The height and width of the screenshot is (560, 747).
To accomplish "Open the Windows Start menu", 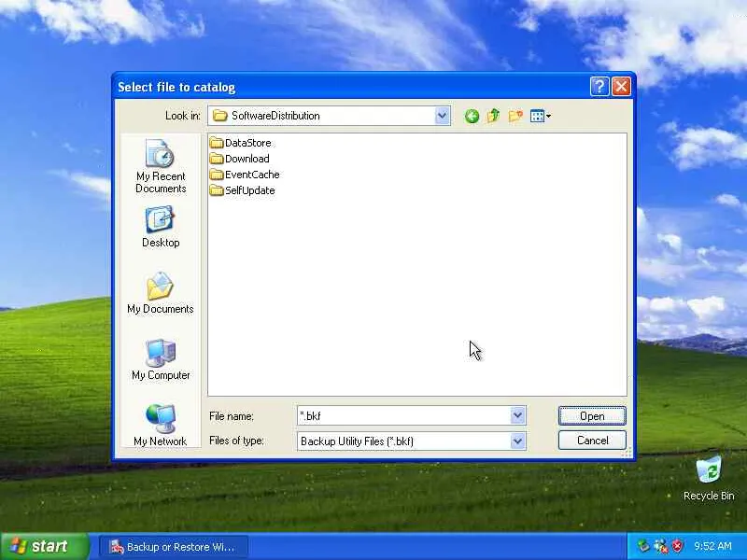I will [44, 546].
